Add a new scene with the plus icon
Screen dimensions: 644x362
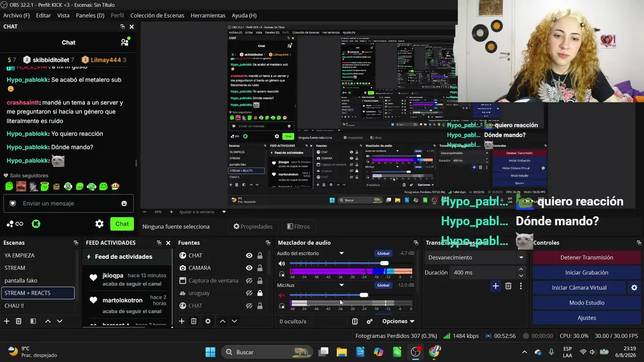7,321
